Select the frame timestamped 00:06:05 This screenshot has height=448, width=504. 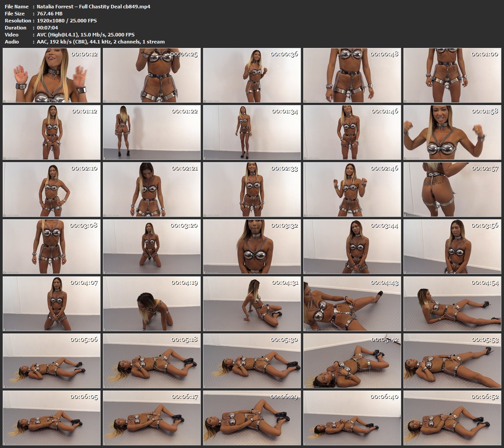click(x=51, y=418)
